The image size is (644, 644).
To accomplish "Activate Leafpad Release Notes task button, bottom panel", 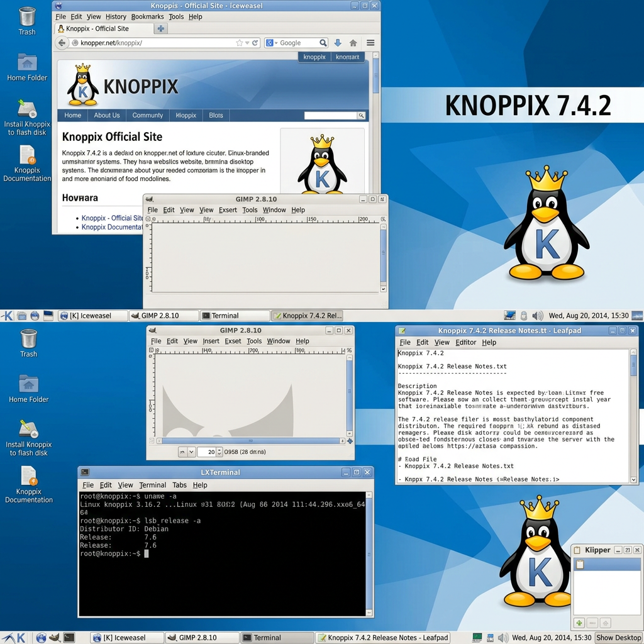I will [x=383, y=638].
